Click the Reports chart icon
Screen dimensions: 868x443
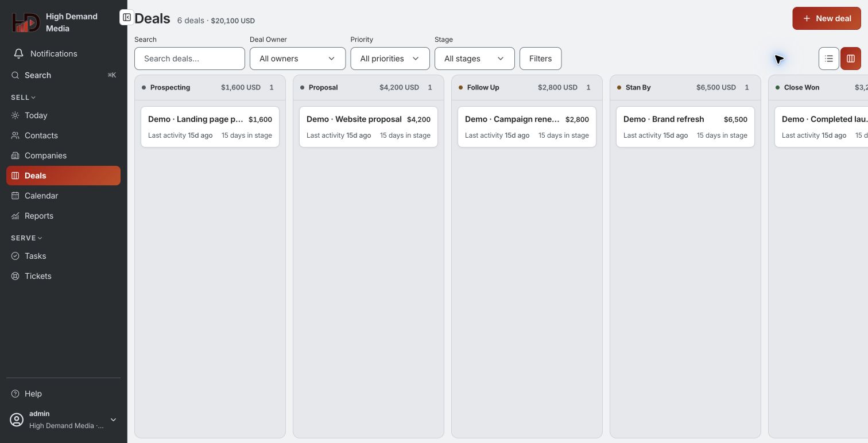coord(15,216)
